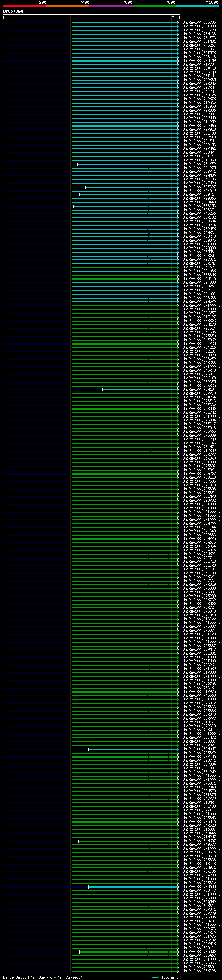Click the label UniRef100_B9T5T6
222x980 pixels.
[199, 53]
